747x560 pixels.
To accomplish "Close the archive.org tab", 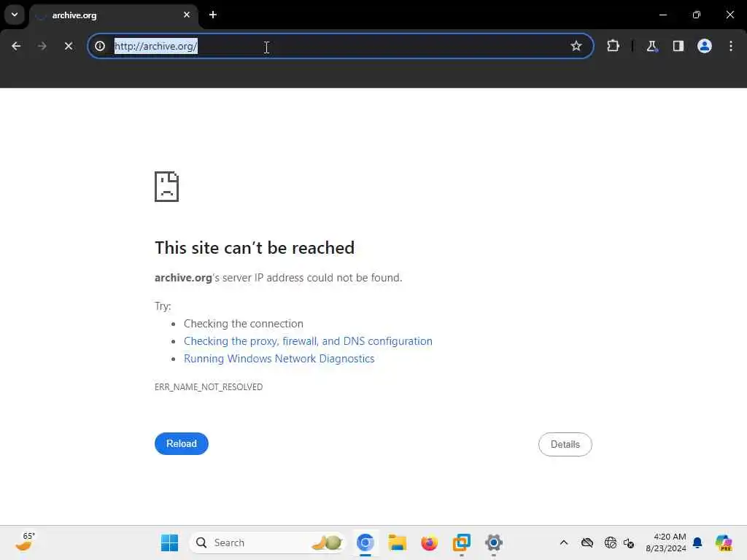I will [x=187, y=15].
